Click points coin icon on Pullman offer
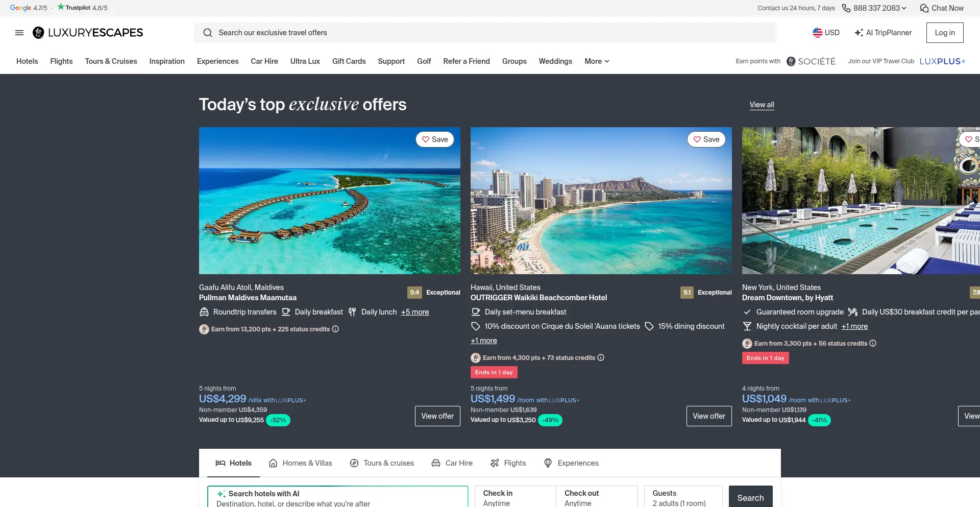The image size is (980, 507). click(204, 329)
